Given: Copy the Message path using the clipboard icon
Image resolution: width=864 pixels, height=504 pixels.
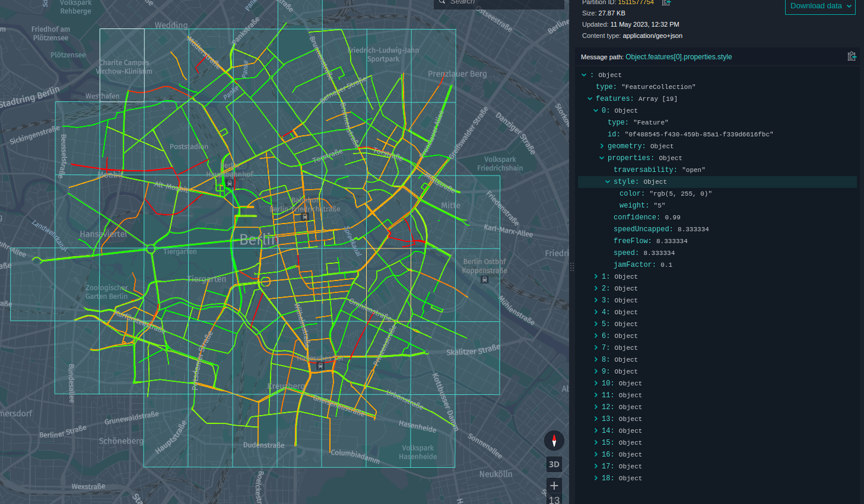Looking at the screenshot, I should click(852, 56).
